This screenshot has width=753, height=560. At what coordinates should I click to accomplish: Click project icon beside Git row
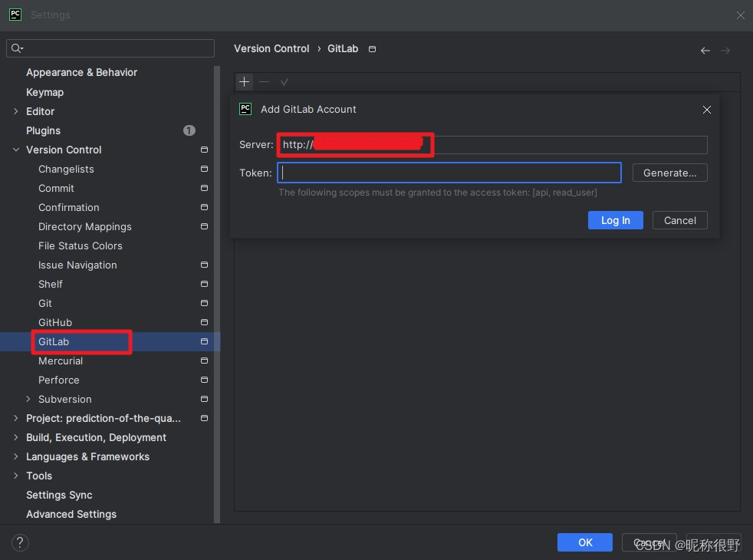click(204, 304)
